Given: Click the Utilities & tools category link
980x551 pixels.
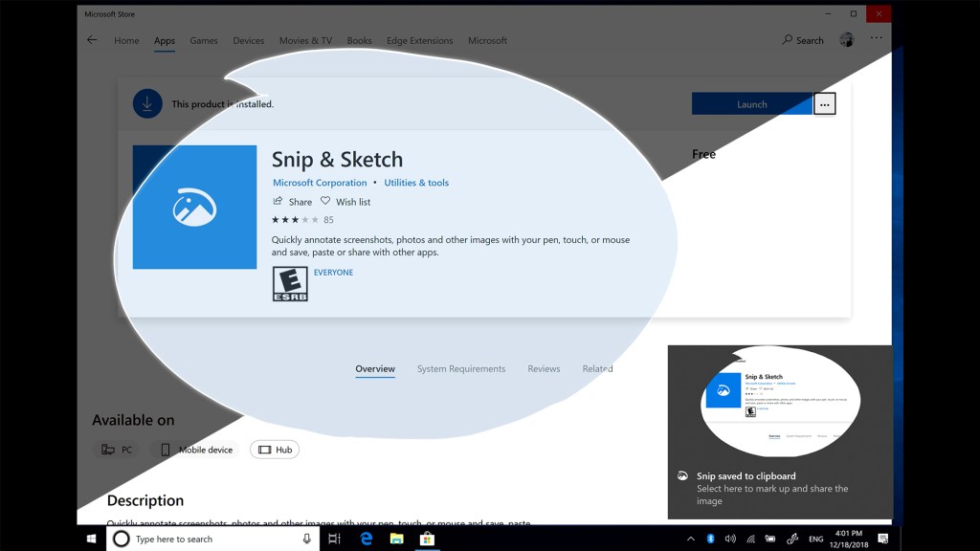Looking at the screenshot, I should click(x=416, y=183).
